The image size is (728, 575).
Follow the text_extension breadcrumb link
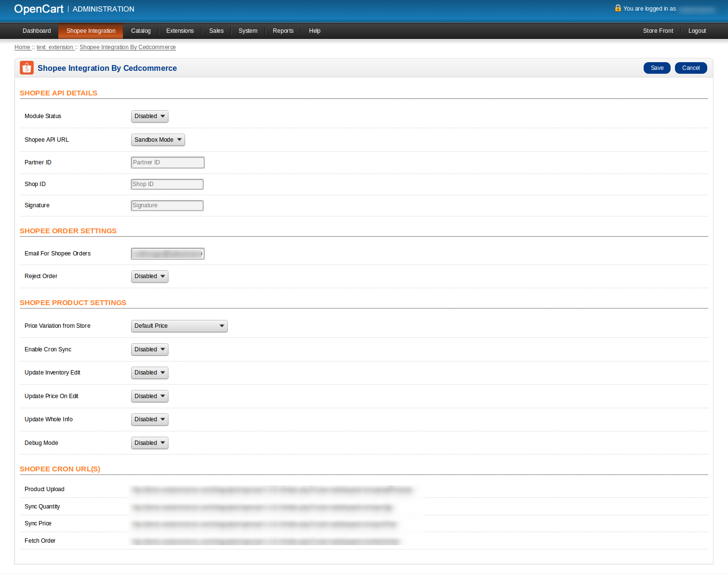[55, 47]
